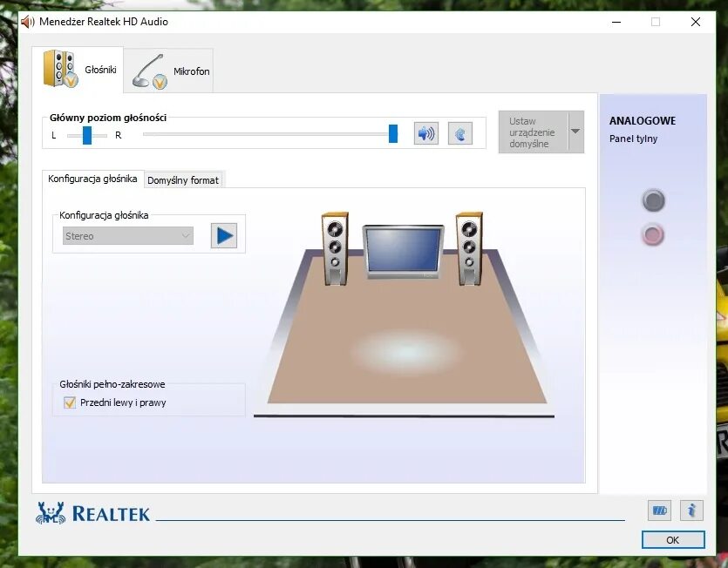Expand the default device dropdown arrow
Viewport: 728px width, 568px height.
(x=575, y=132)
